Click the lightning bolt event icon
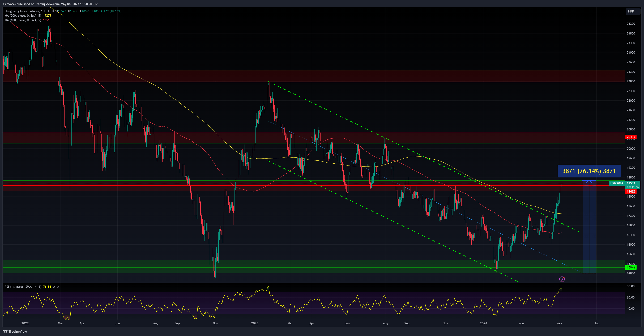This screenshot has width=644, height=336. coord(562,279)
